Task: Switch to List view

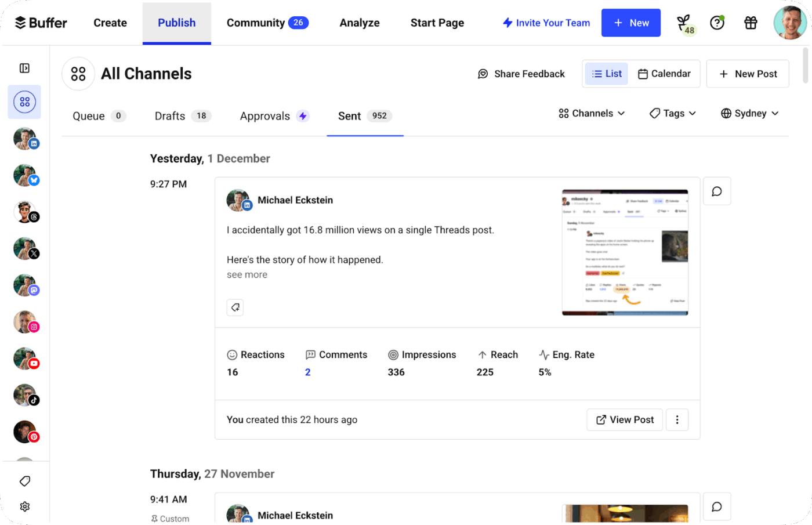Action: pos(606,74)
